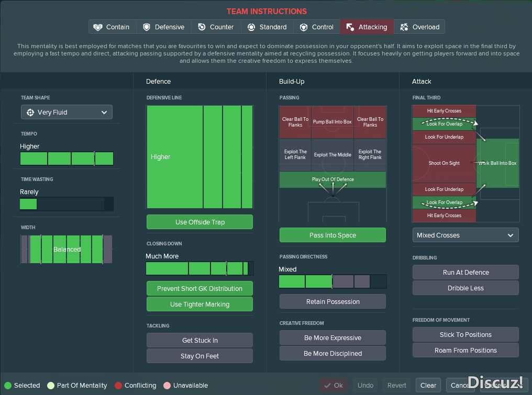Select the bottom Hit Early Crosses zone

[444, 216]
